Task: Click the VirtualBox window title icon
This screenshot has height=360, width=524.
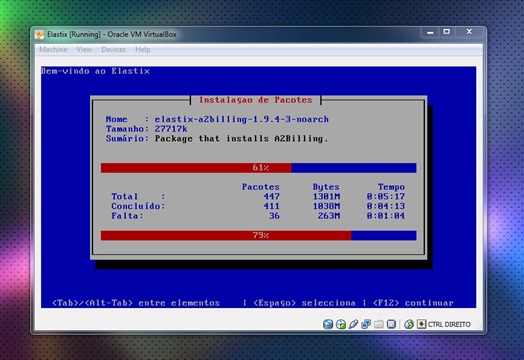Action: click(39, 34)
